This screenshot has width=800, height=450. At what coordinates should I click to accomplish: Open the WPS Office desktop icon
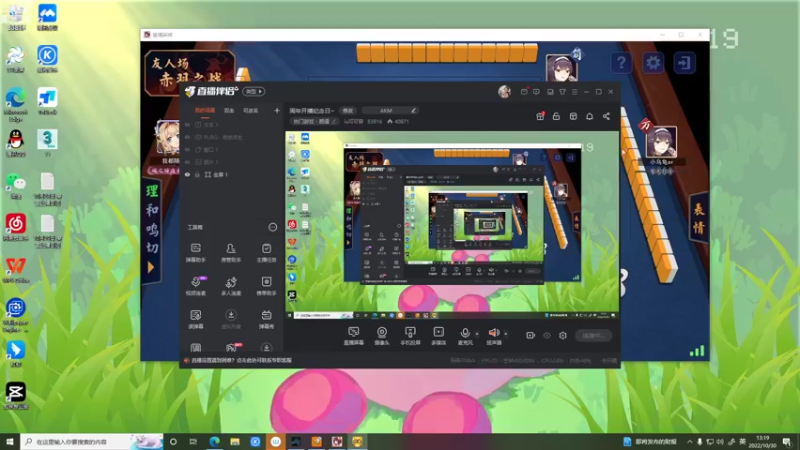point(16,269)
